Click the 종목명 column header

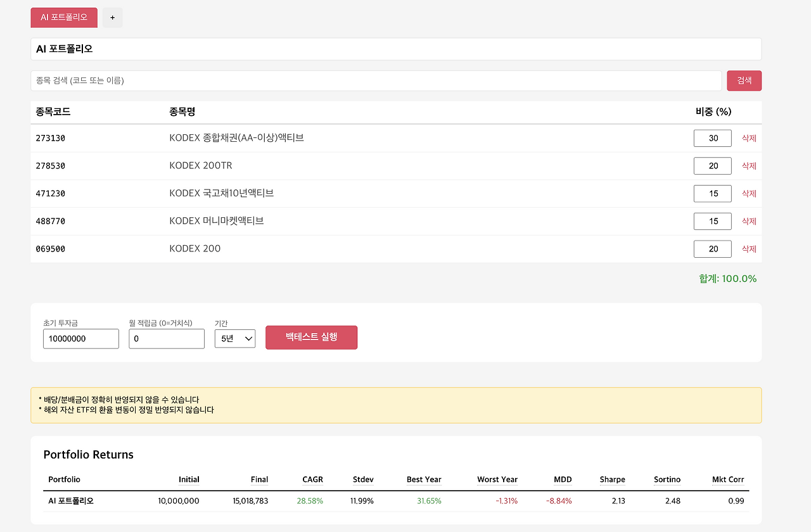(182, 112)
